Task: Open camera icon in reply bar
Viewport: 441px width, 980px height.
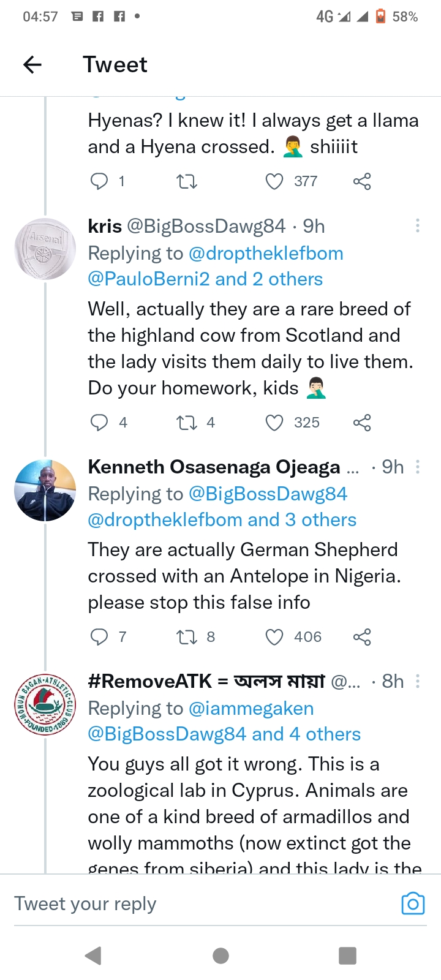Action: point(413,904)
